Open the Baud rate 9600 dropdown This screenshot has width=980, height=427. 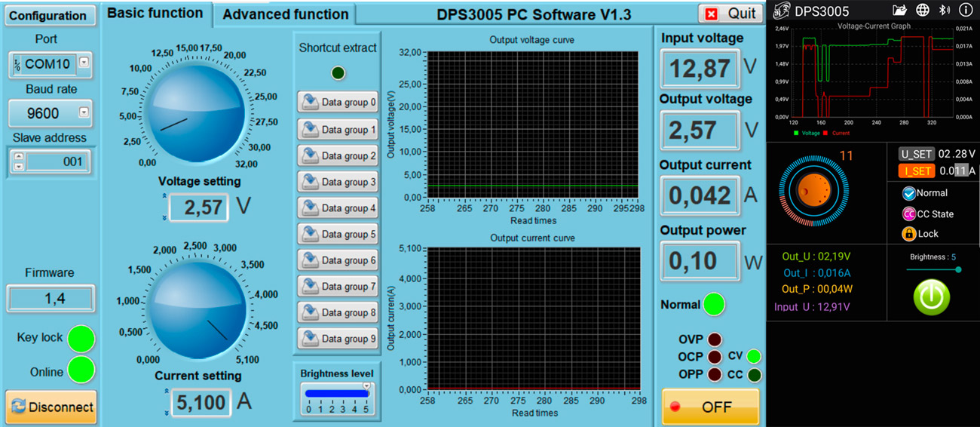coord(84,113)
